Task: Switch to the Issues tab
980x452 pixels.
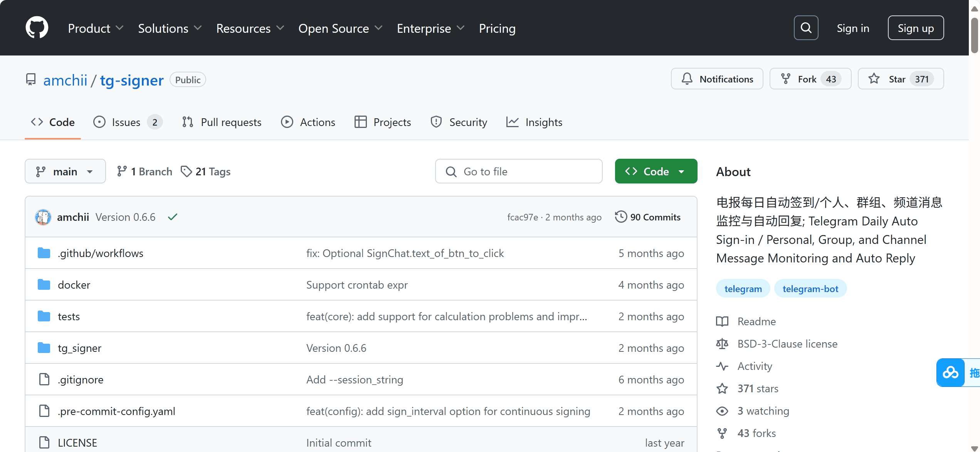Action: pos(128,122)
